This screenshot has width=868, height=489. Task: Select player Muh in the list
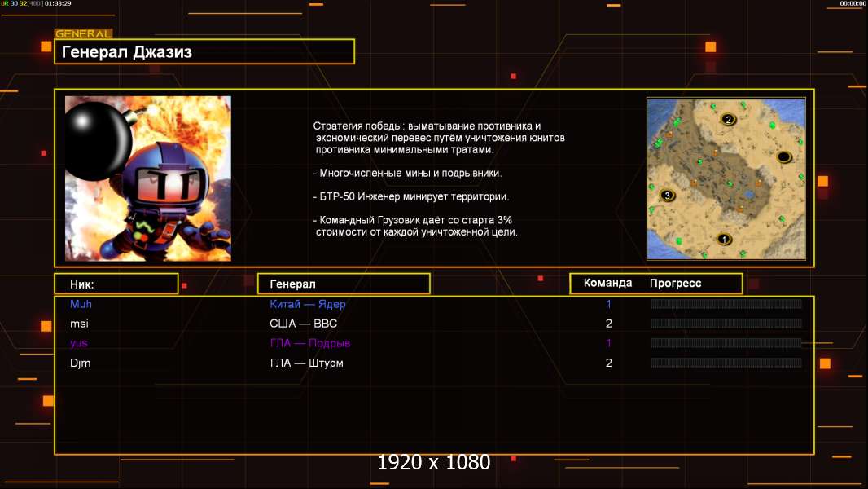[81, 304]
